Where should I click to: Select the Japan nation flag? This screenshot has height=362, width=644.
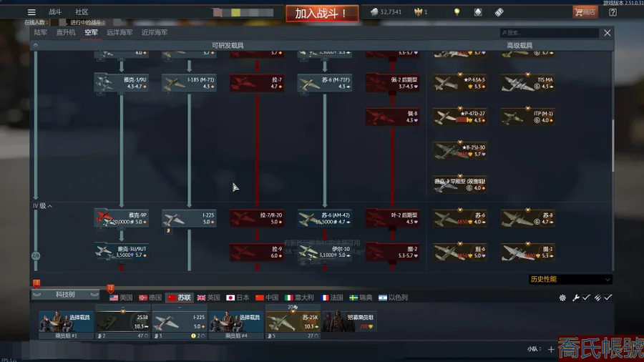[x=238, y=298]
